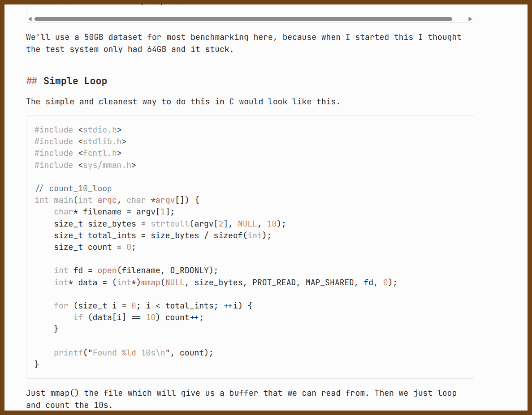The image size is (532, 415).
Task: Click the for loop line in the code
Action: [153, 306]
